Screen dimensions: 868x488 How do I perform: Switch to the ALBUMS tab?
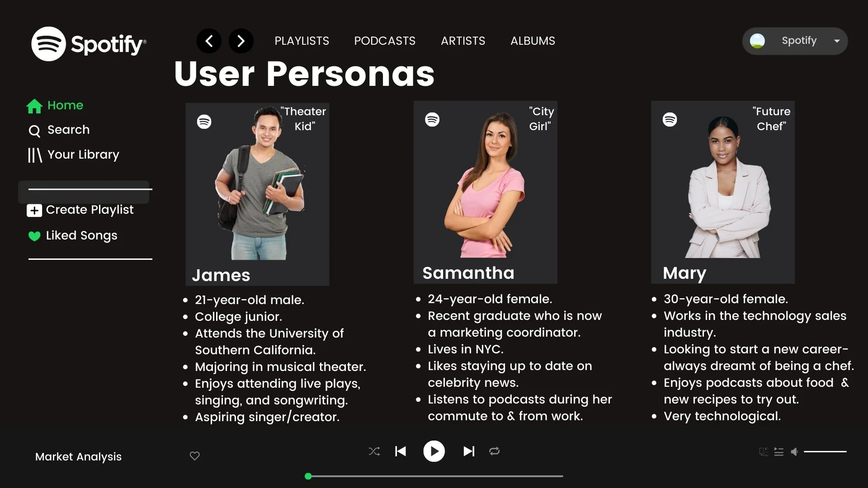pos(533,41)
